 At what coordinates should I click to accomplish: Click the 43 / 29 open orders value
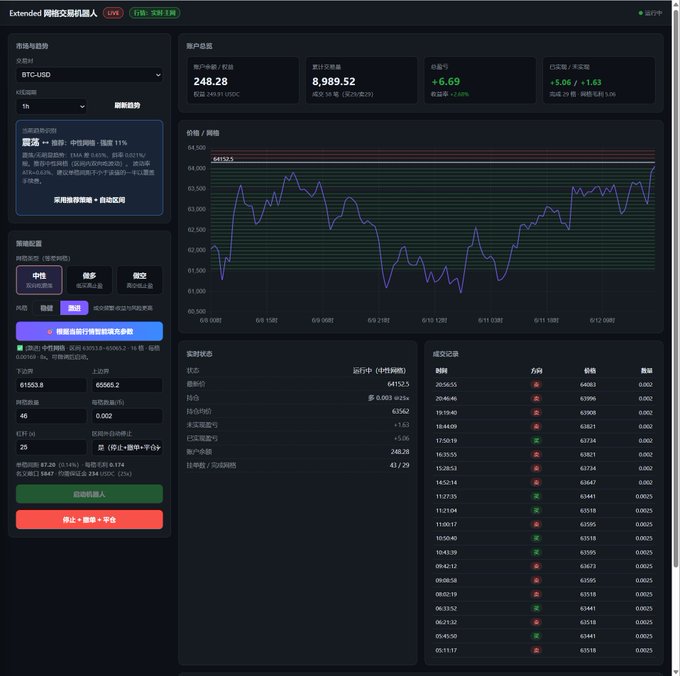pyautogui.click(x=399, y=465)
